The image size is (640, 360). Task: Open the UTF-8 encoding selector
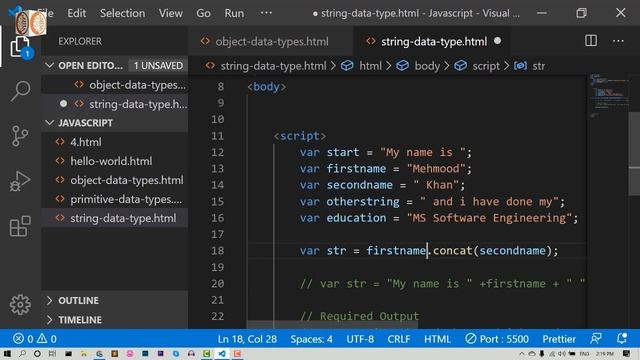pyautogui.click(x=360, y=339)
